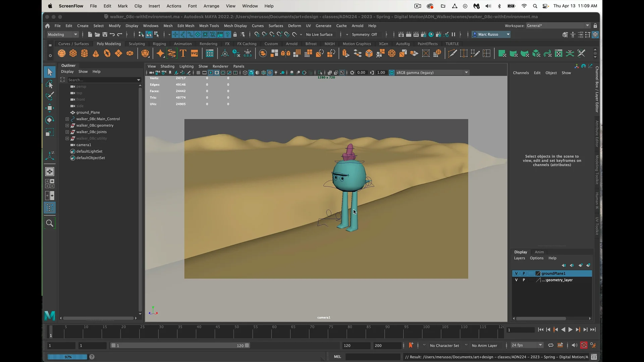The width and height of the screenshot is (644, 362).
Task: Open the SVG creation shelf icon
Action: point(195,53)
